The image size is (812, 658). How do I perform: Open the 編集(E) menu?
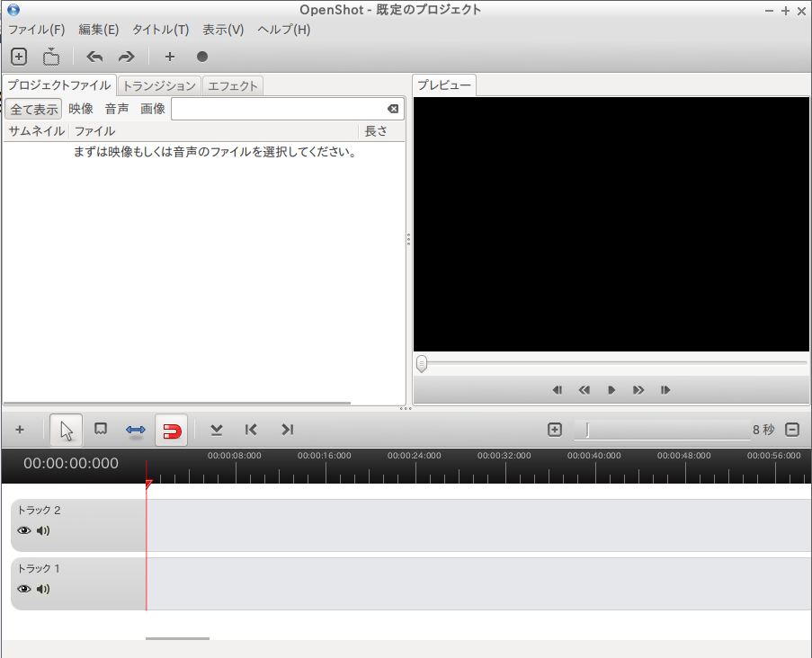pyautogui.click(x=98, y=30)
